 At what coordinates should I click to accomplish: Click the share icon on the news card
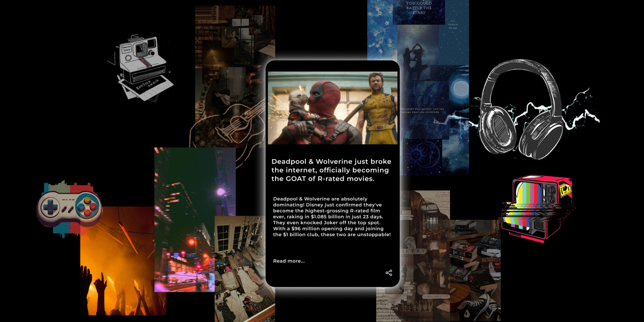point(389,273)
